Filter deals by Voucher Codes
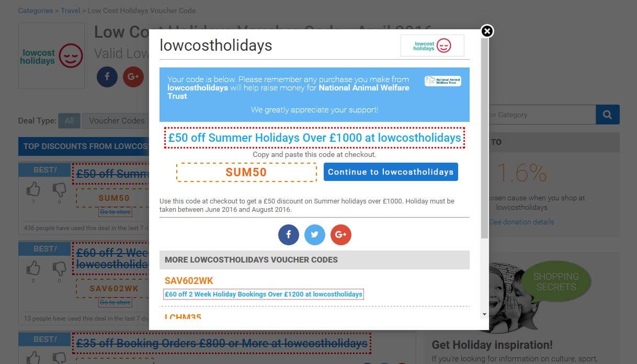This screenshot has height=364, width=637. coord(117,121)
